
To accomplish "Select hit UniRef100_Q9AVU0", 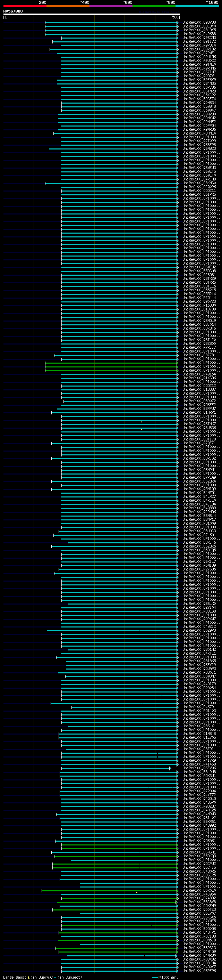I will [199, 114].
